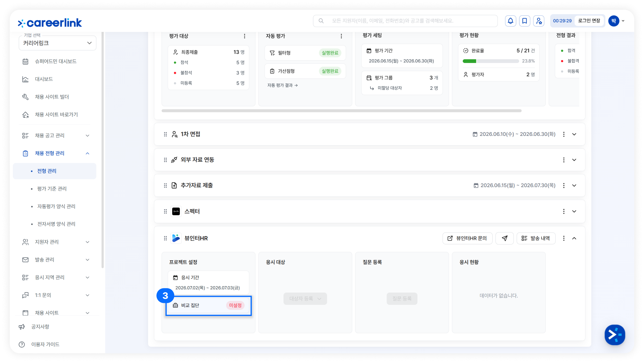Open more options for 평가 대상 card

pos(245,36)
